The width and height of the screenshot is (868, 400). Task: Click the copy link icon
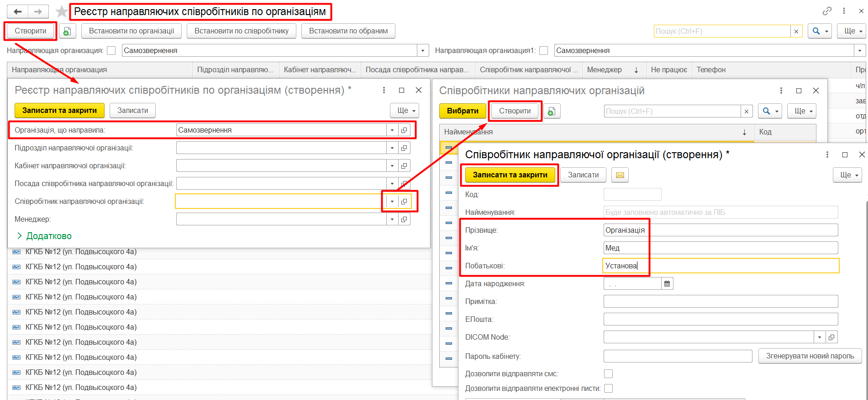pyautogui.click(x=827, y=11)
